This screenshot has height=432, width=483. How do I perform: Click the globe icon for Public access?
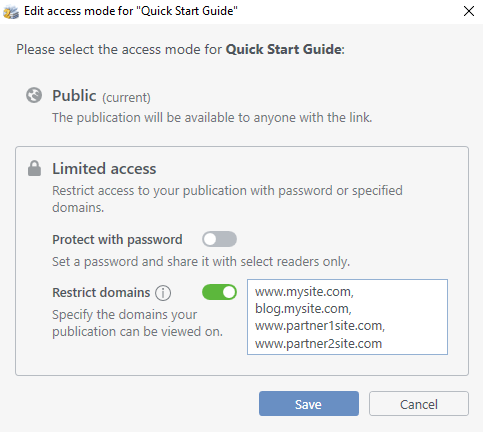pyautogui.click(x=34, y=95)
